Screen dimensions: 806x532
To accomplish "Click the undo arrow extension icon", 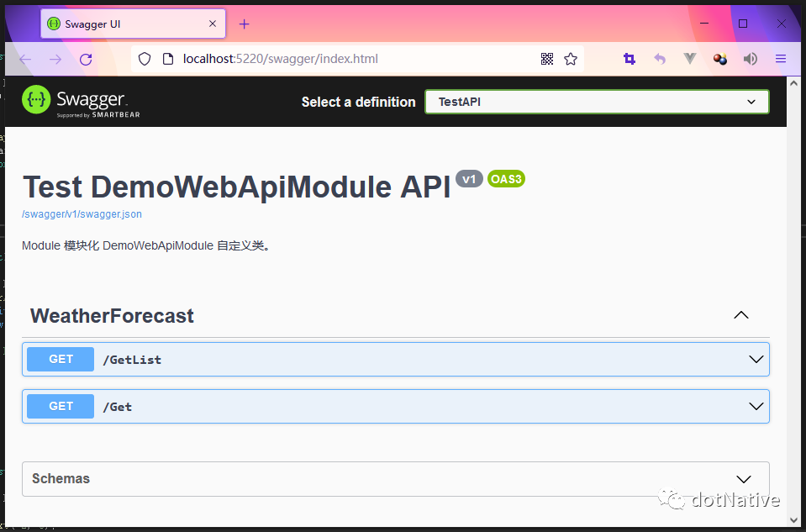I will tap(660, 59).
